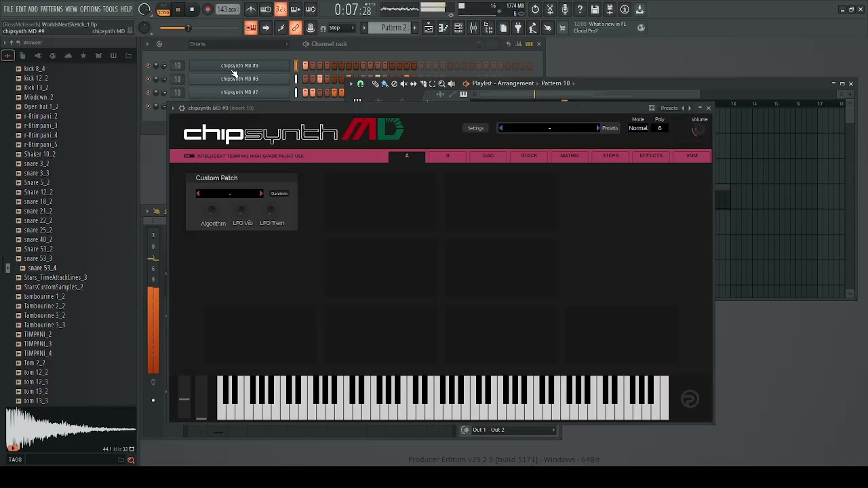Open the help question mark icon
The height and width of the screenshot is (488, 868).
click(580, 9)
